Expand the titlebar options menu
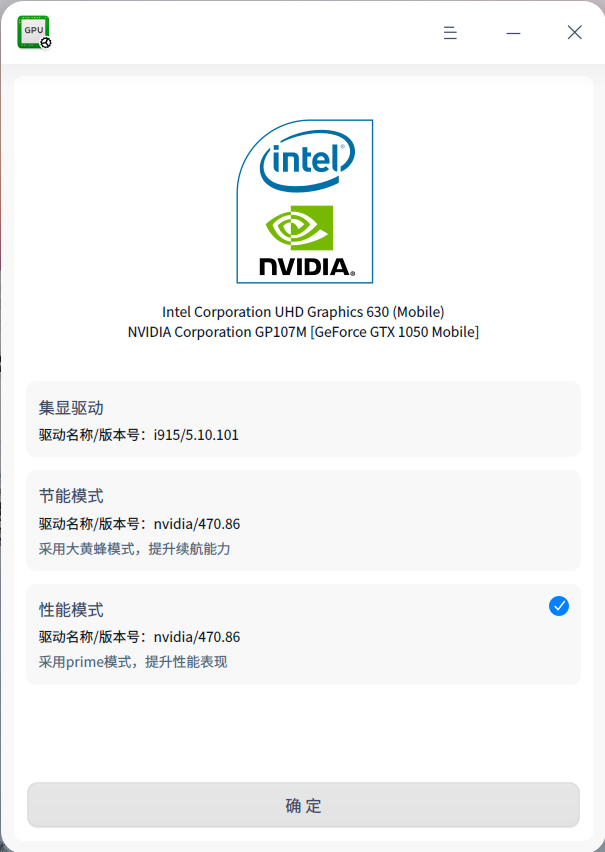The image size is (605, 852). 450,32
